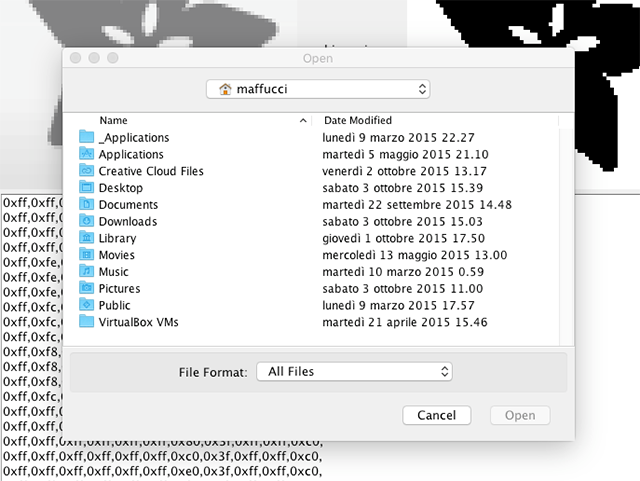This screenshot has width=640, height=481.
Task: Select the Movies folder icon
Action: click(86, 255)
